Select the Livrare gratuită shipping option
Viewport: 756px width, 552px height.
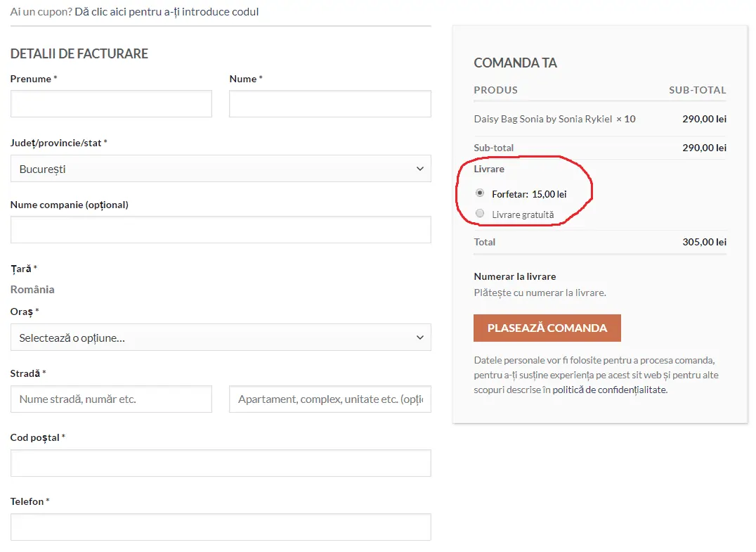pos(480,213)
